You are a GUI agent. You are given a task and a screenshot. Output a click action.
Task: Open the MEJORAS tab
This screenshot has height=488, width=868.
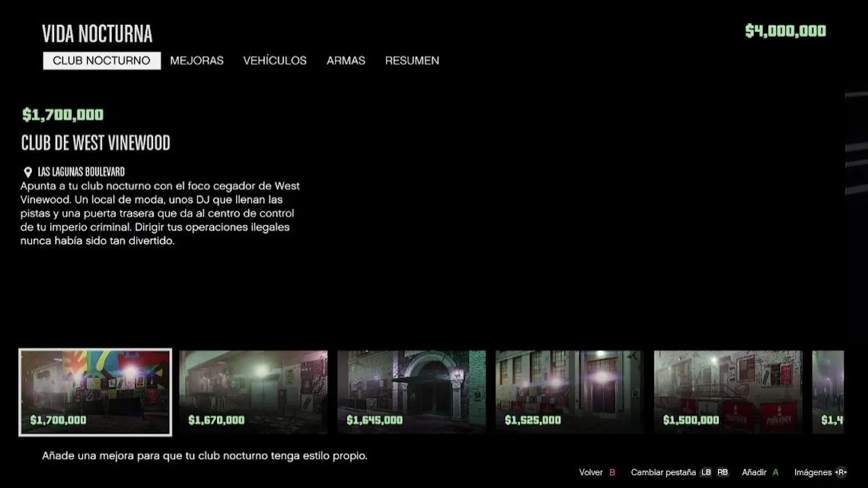[197, 60]
